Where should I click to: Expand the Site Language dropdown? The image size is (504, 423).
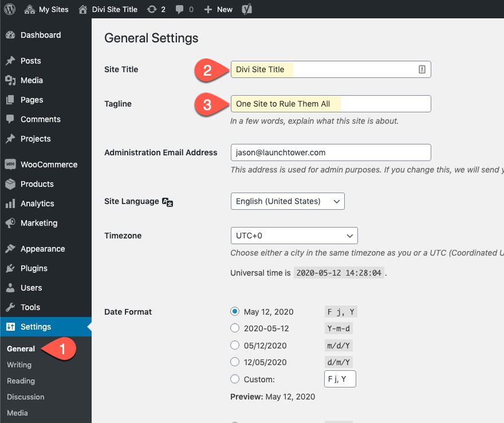288,201
